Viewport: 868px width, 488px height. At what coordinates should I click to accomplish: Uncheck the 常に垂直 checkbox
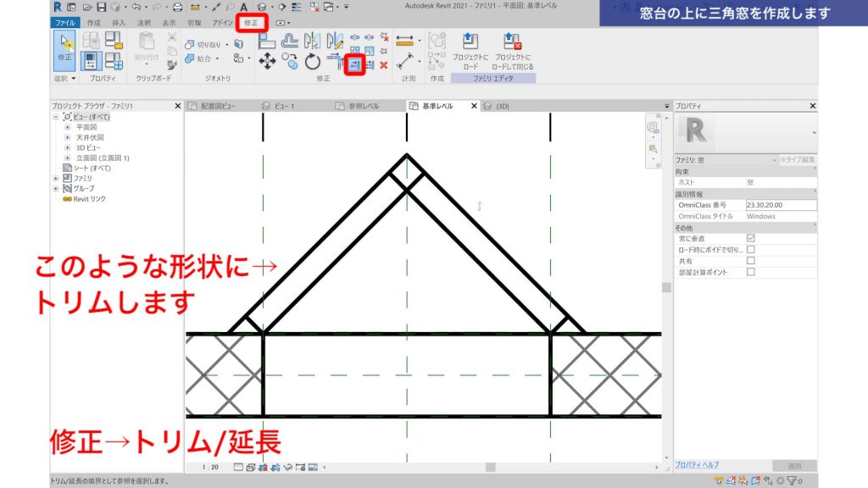[751, 238]
